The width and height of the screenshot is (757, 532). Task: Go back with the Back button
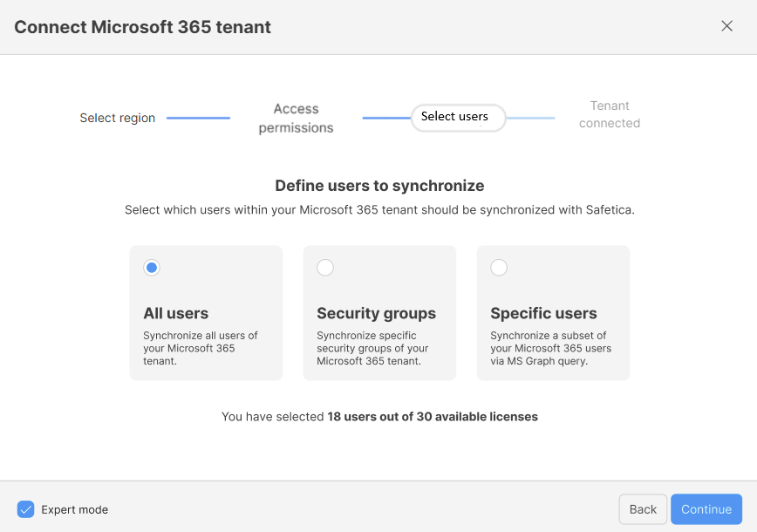(x=643, y=509)
